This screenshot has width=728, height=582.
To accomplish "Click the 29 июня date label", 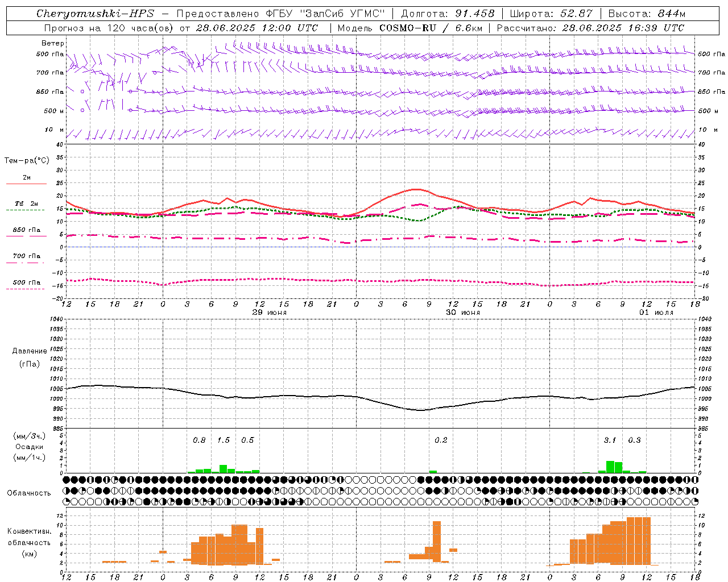I will (269, 313).
